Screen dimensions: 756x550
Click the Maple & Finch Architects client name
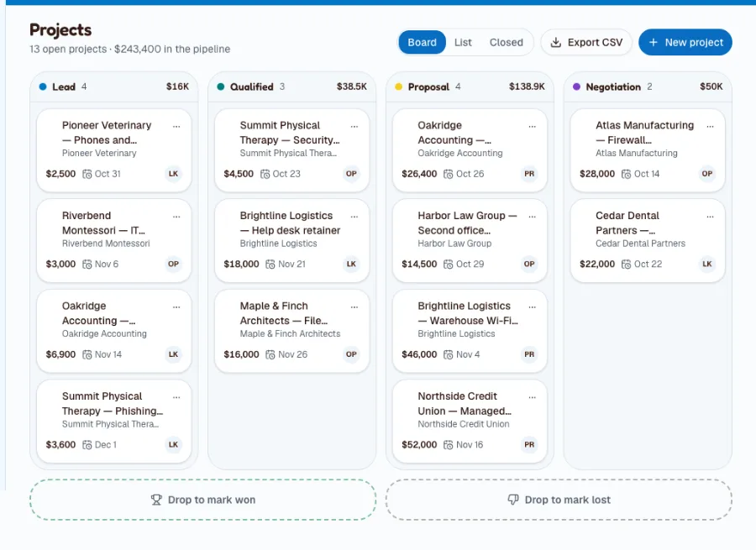click(291, 333)
